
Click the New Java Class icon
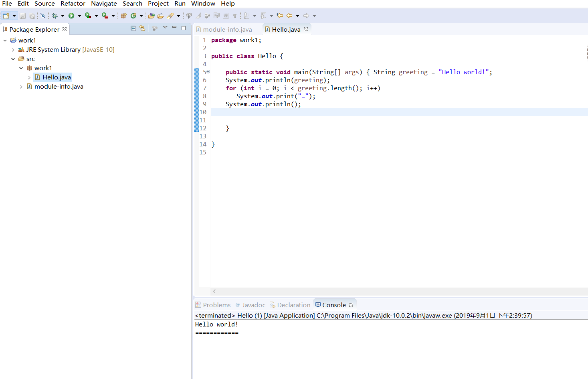[133, 16]
